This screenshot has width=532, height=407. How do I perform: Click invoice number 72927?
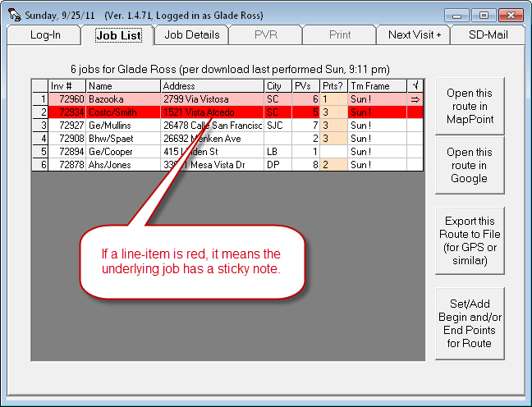(66, 125)
